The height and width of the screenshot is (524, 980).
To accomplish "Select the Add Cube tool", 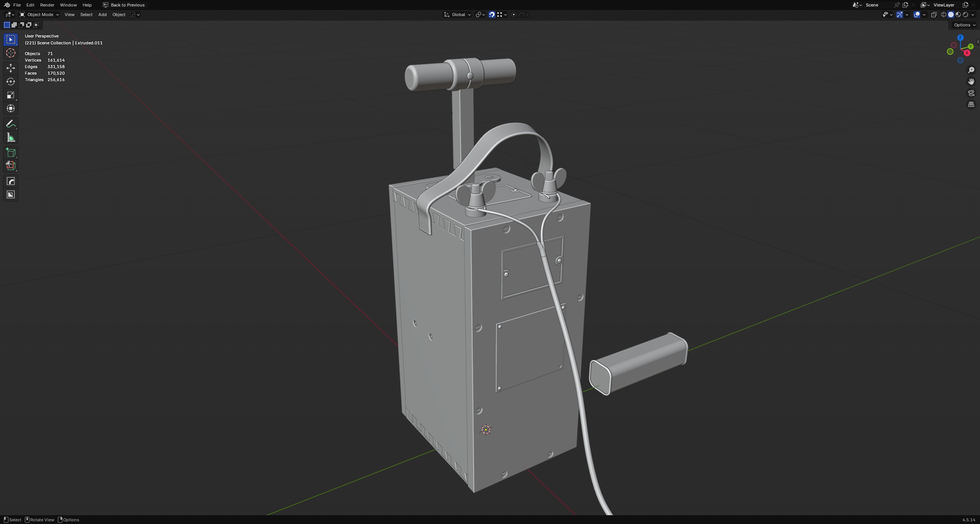I will coord(11,153).
